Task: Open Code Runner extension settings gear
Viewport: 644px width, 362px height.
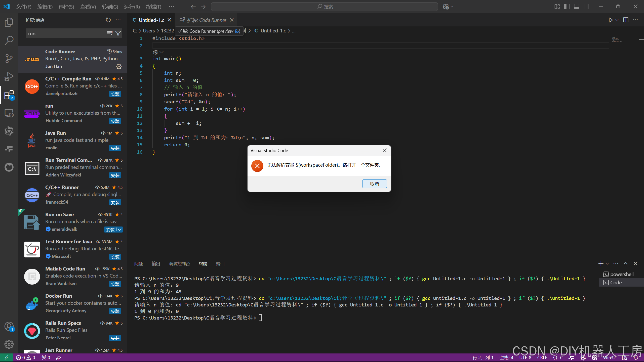Action: tap(119, 66)
